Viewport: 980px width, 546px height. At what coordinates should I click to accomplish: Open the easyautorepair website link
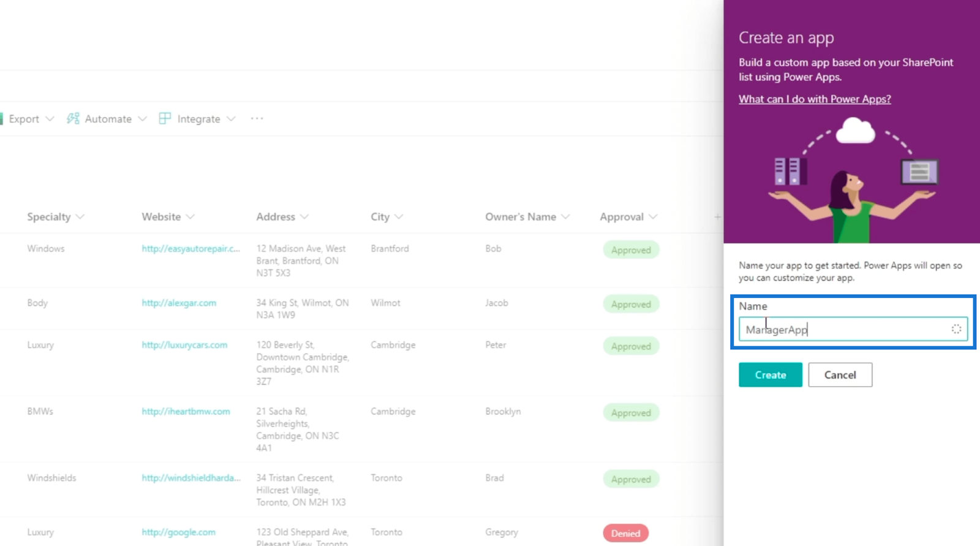coord(190,249)
